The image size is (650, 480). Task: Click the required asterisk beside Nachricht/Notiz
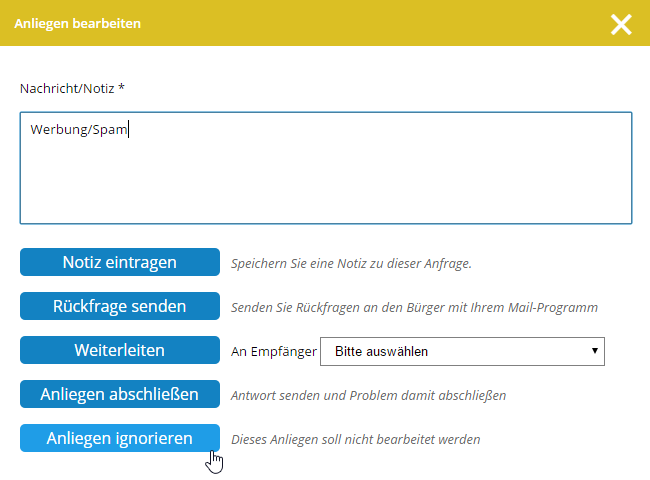pos(121,87)
